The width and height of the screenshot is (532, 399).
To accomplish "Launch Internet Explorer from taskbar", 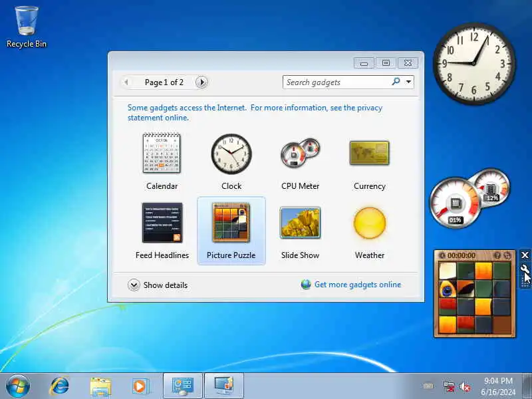I will [59, 386].
